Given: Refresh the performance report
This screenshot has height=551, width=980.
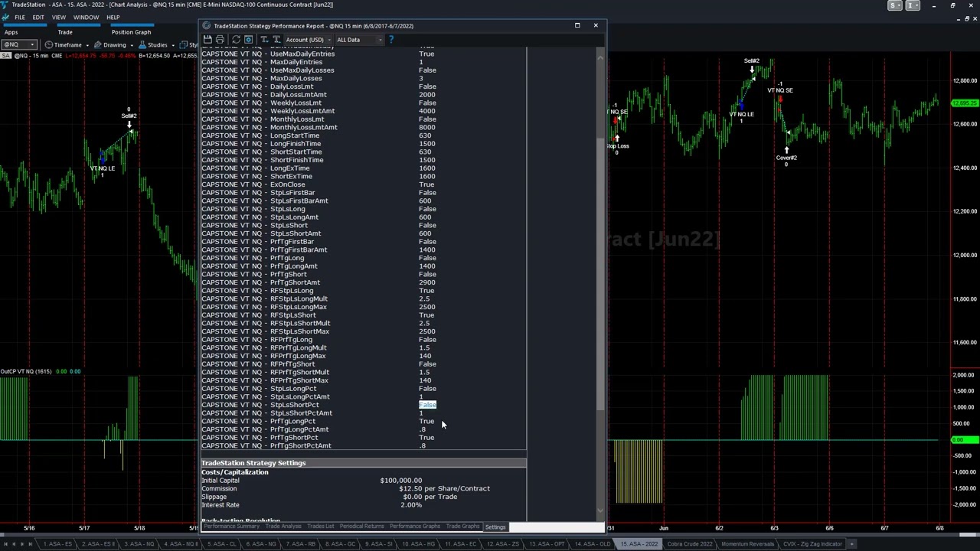Looking at the screenshot, I should tap(236, 40).
